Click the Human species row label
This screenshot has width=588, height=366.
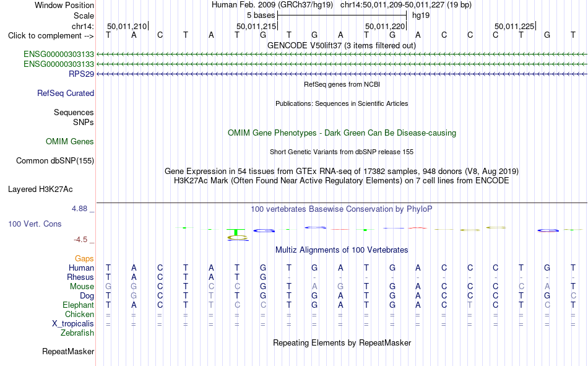(x=81, y=268)
